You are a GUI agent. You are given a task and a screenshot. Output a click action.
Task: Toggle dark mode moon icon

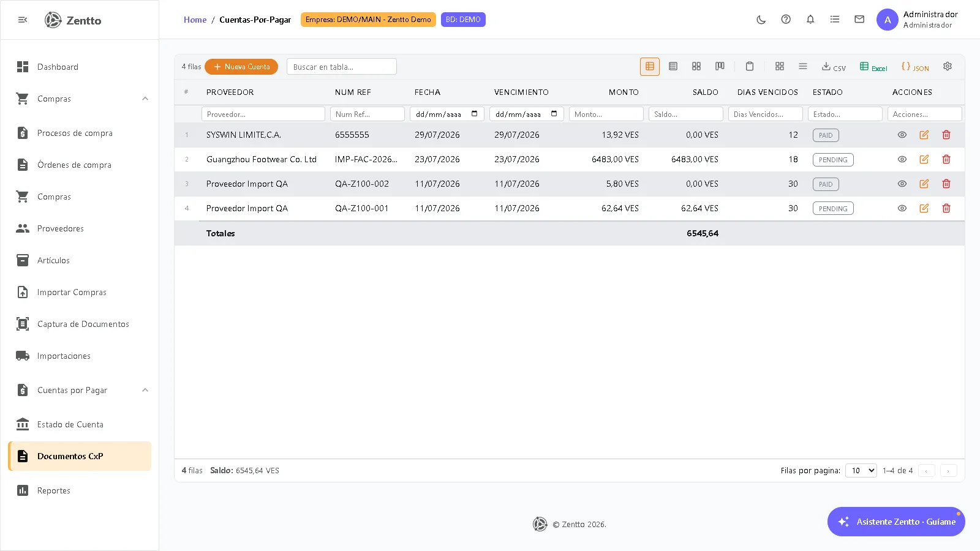click(761, 20)
